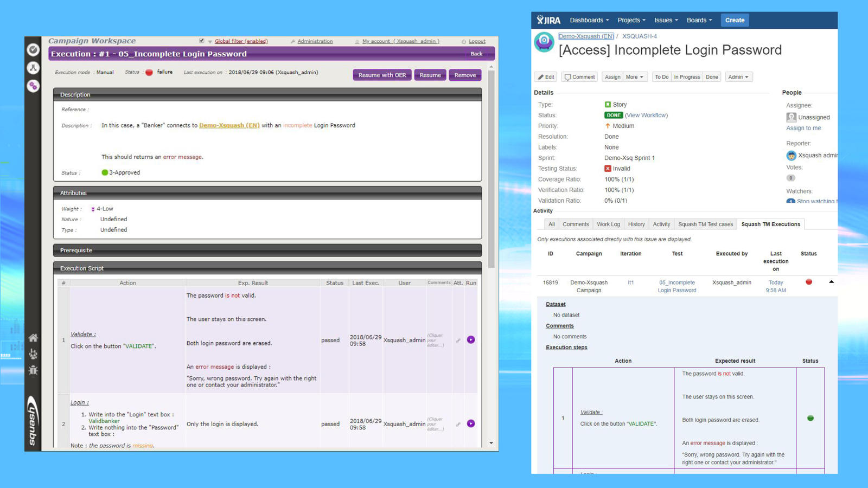The width and height of the screenshot is (868, 488).
Task: Open the requirements workspace icon in Squash sidebar
Action: [33, 50]
